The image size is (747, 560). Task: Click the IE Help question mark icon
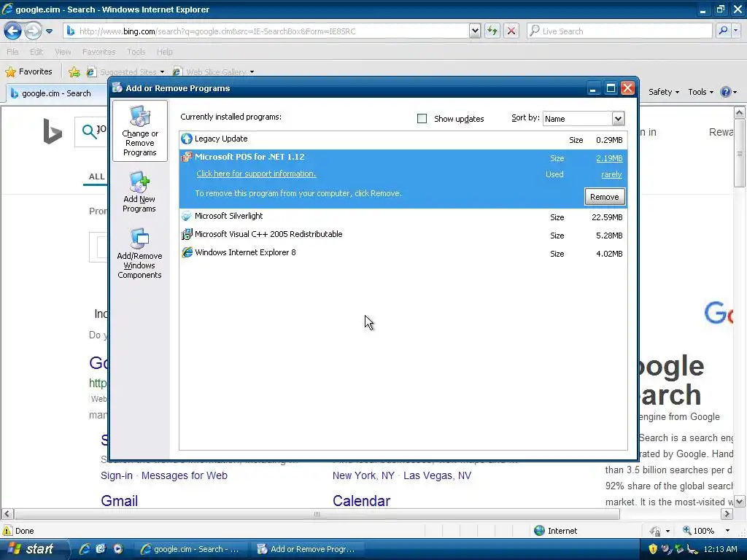coord(726,92)
